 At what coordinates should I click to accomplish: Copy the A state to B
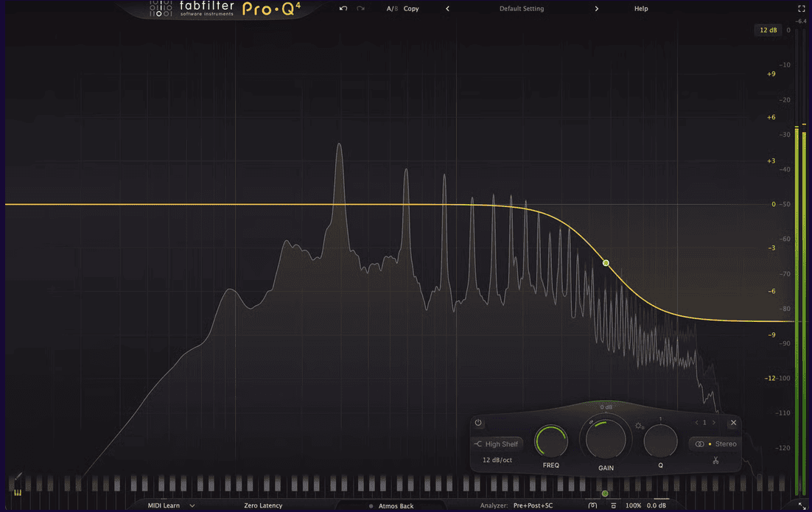pyautogui.click(x=411, y=8)
